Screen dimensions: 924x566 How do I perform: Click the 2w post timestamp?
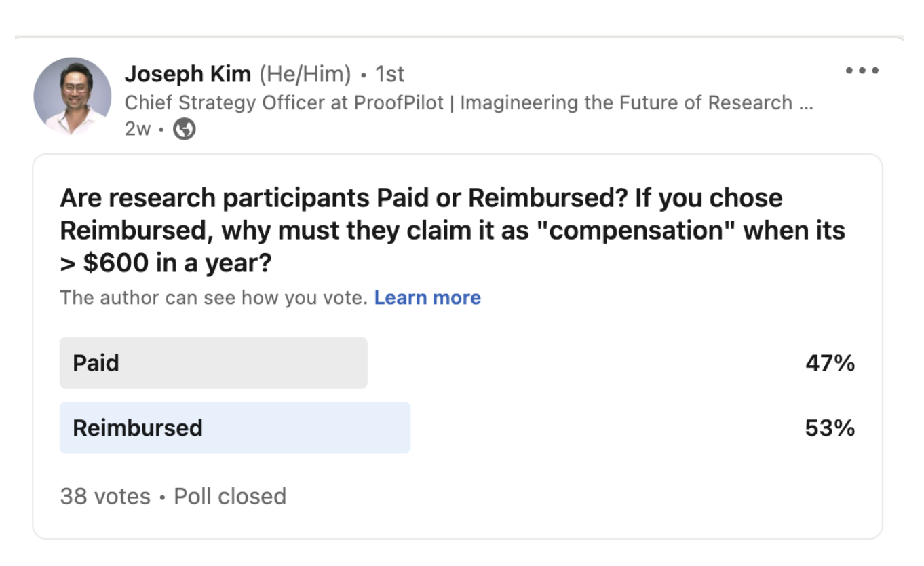click(x=138, y=129)
